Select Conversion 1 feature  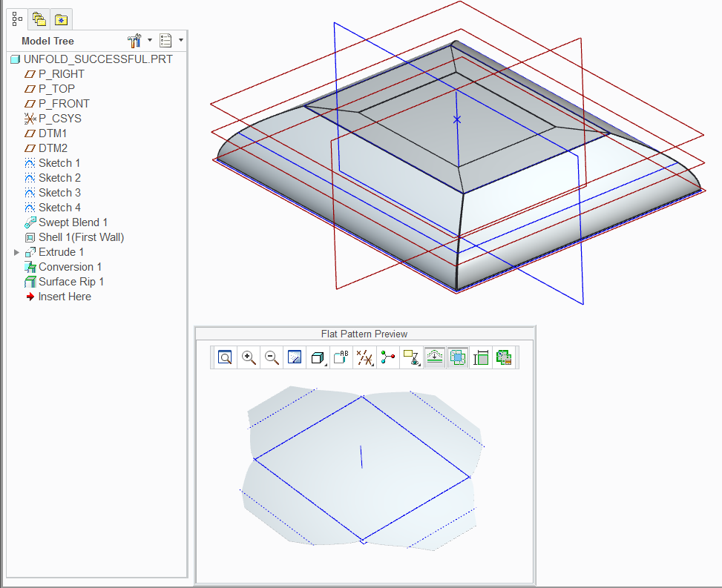coord(63,267)
